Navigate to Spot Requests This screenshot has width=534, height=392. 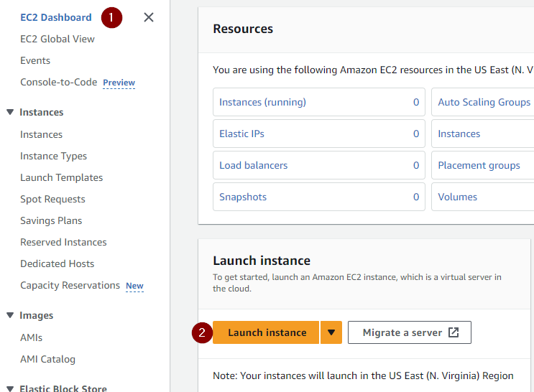pyautogui.click(x=52, y=199)
